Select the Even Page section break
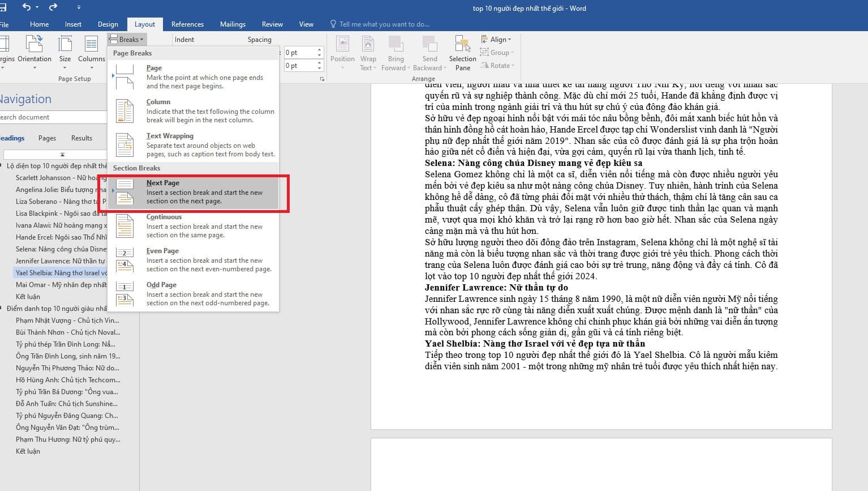868x491 pixels. (x=194, y=259)
